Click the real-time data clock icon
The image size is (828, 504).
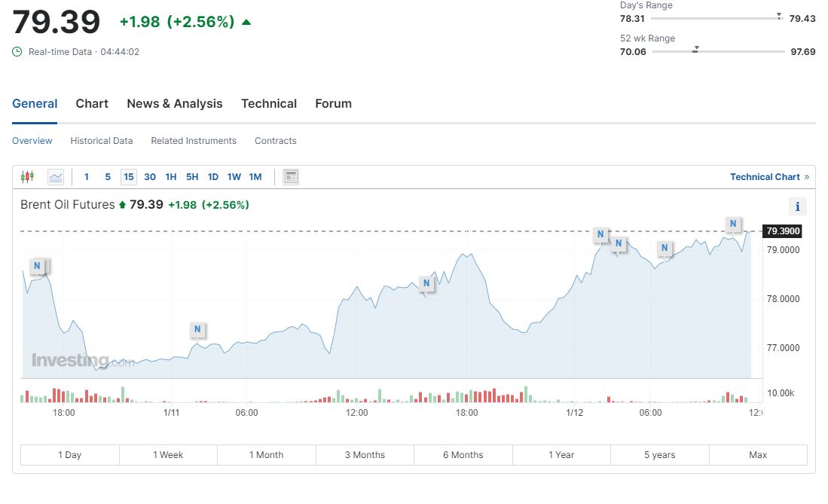coord(17,52)
